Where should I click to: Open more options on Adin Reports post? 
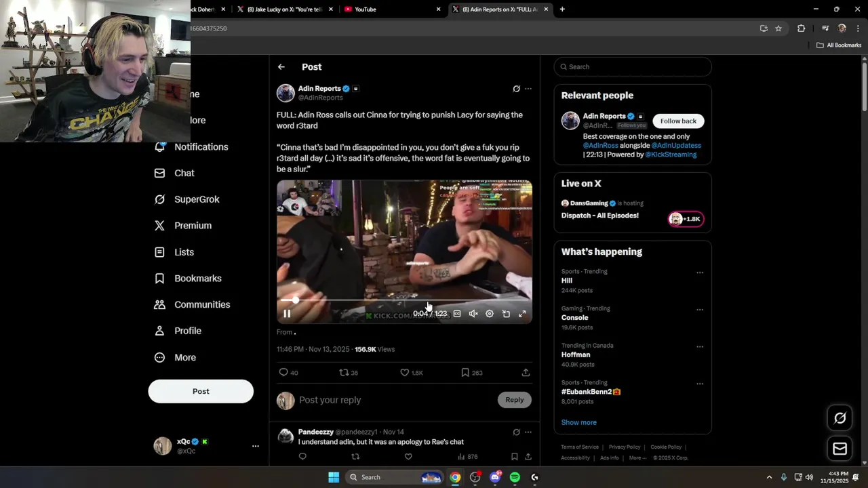pos(528,89)
